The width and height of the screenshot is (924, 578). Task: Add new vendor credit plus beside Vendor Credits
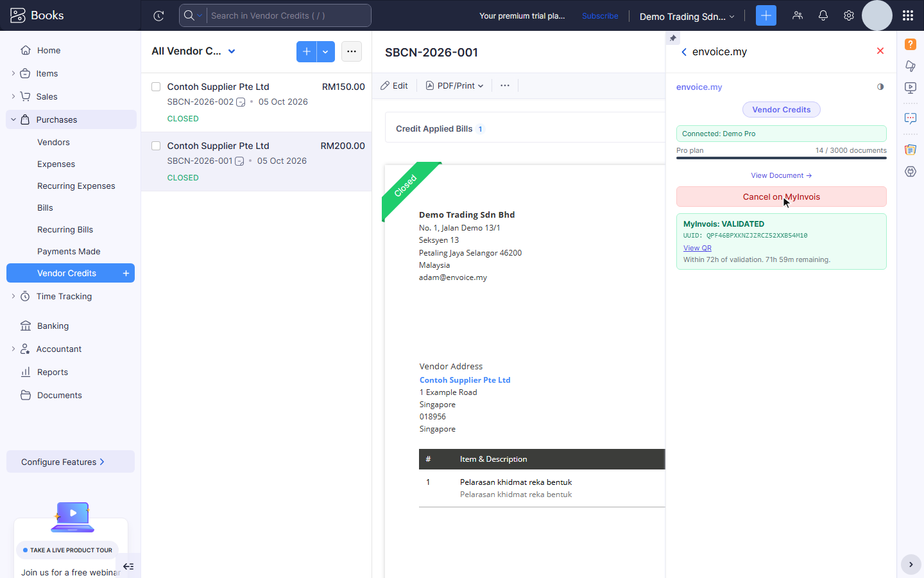coord(126,274)
